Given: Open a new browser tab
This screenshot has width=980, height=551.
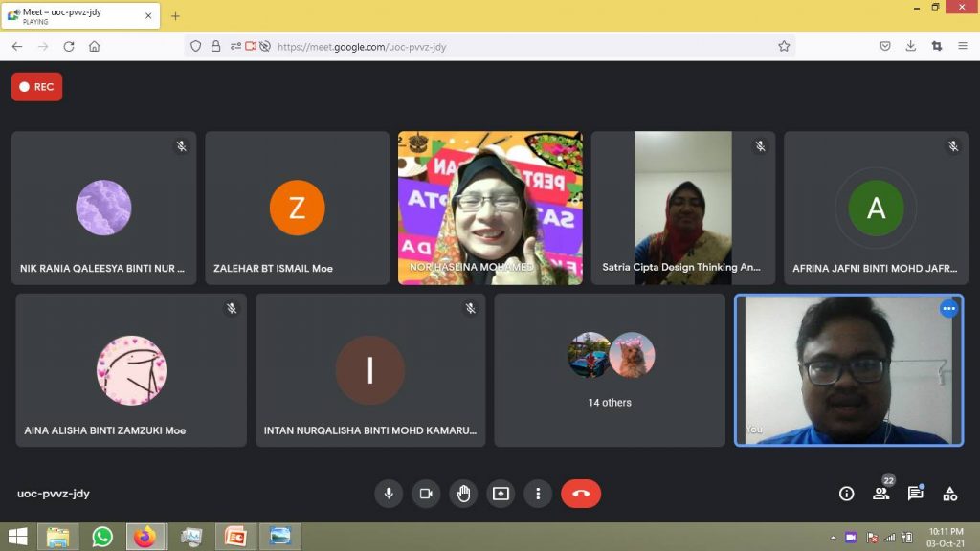Looking at the screenshot, I should (175, 16).
